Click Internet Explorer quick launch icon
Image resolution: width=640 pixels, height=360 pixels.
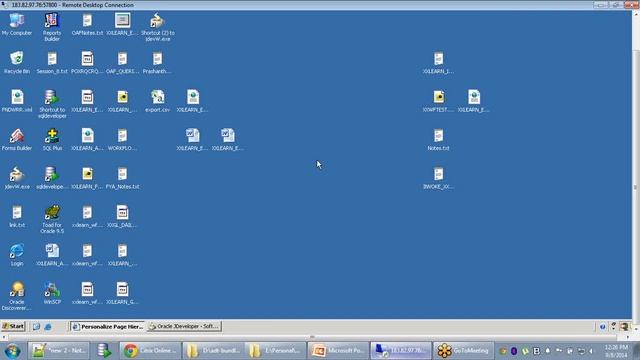47,327
